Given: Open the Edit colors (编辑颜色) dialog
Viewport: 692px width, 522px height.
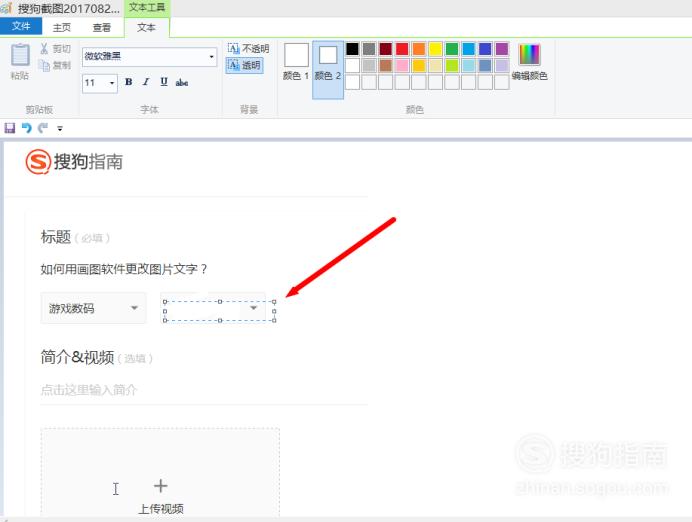Looking at the screenshot, I should [529, 62].
